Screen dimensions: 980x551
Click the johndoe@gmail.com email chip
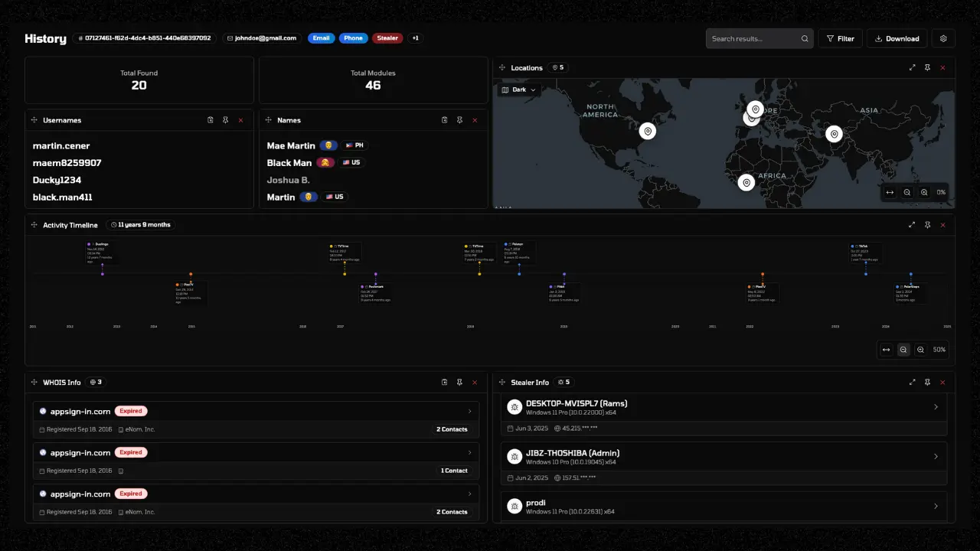(261, 38)
